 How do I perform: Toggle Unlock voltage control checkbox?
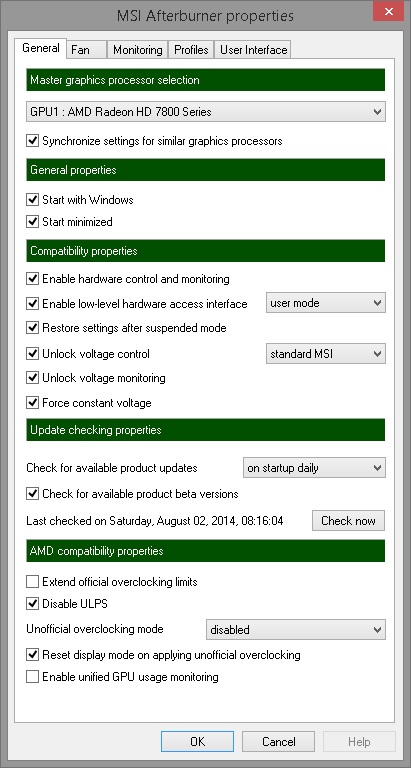[32, 354]
